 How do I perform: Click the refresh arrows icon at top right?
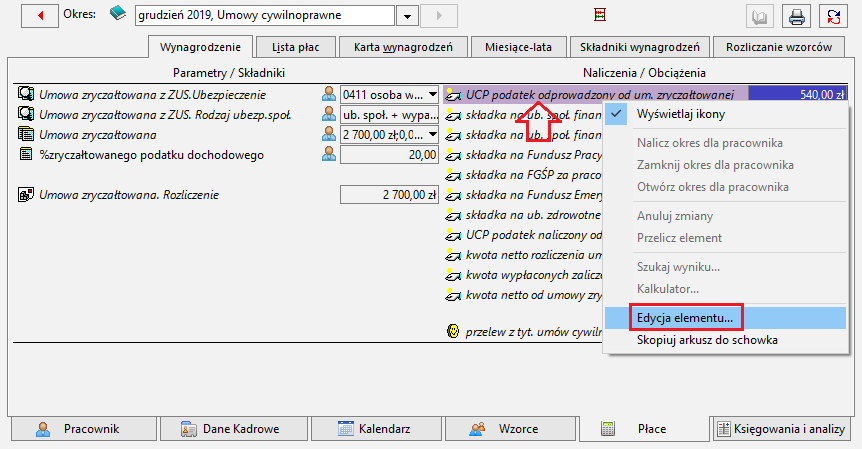833,16
